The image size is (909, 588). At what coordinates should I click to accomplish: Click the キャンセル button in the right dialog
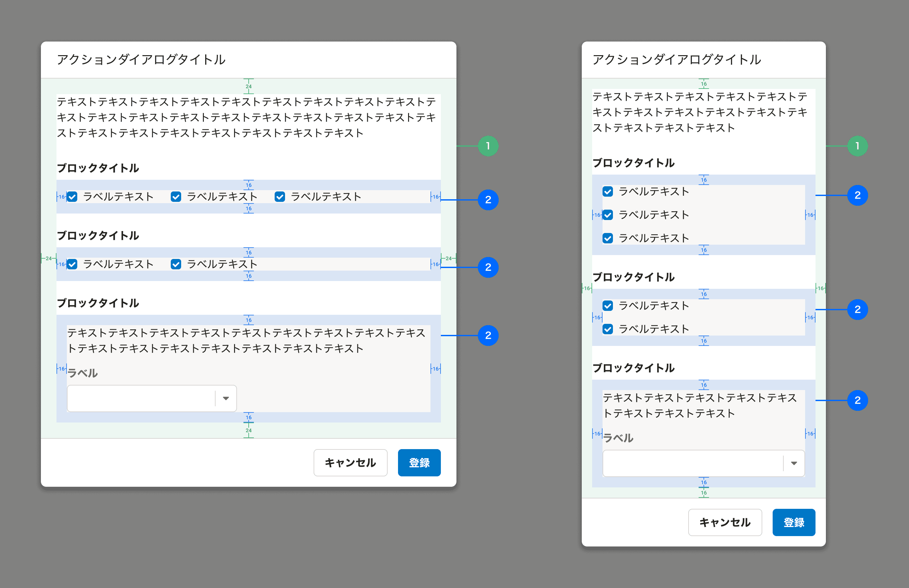pyautogui.click(x=725, y=522)
